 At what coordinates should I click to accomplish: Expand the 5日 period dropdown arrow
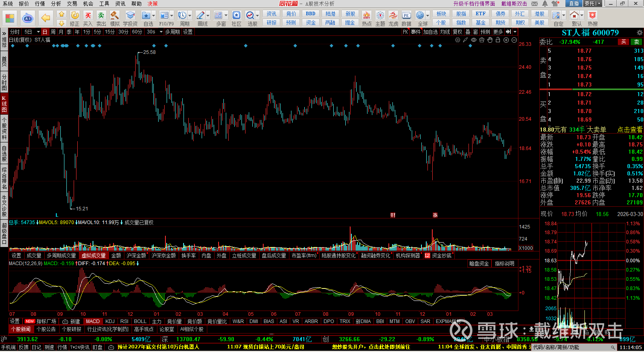click(x=38, y=32)
